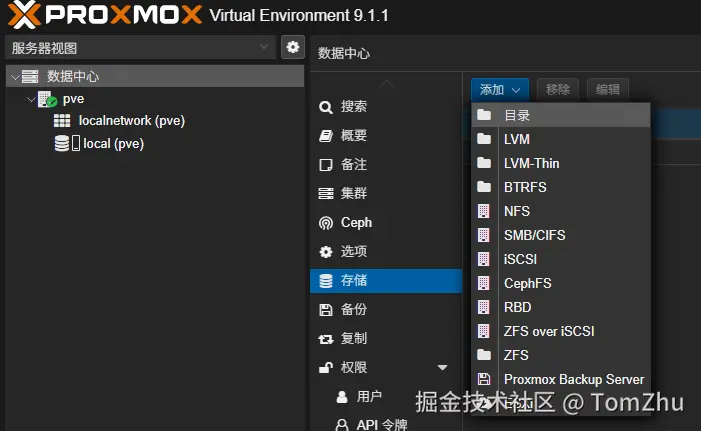Click the 备份 floppy disk icon

(x=325, y=310)
